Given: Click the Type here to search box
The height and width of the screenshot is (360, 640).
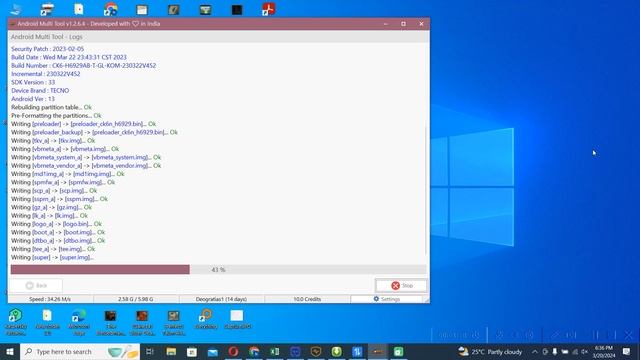Looking at the screenshot, I should click(x=80, y=351).
